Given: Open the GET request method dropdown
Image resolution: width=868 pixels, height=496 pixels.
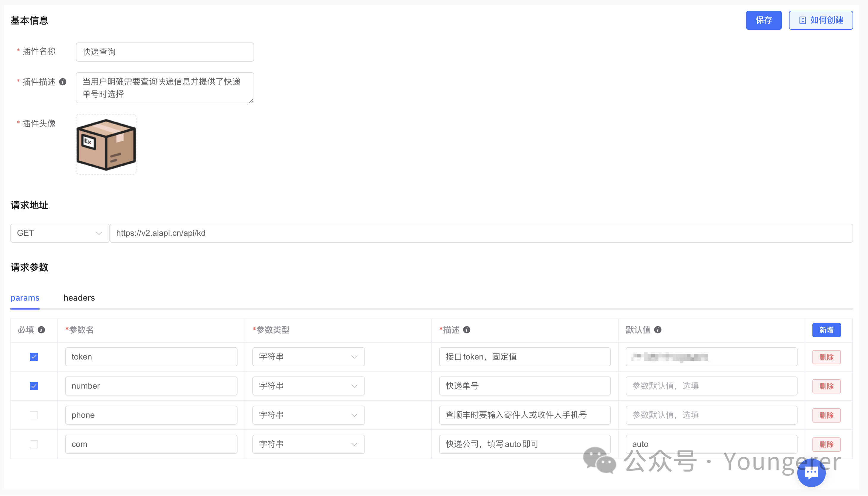Looking at the screenshot, I should pyautogui.click(x=59, y=233).
